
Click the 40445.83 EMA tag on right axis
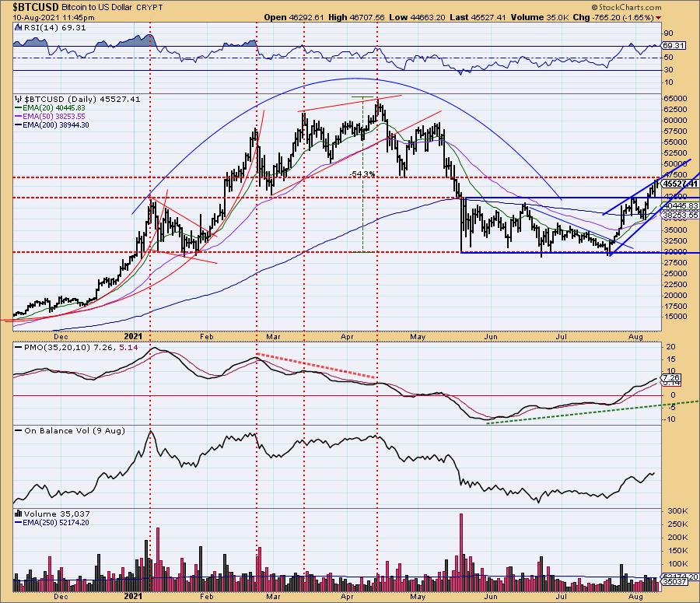(681, 205)
